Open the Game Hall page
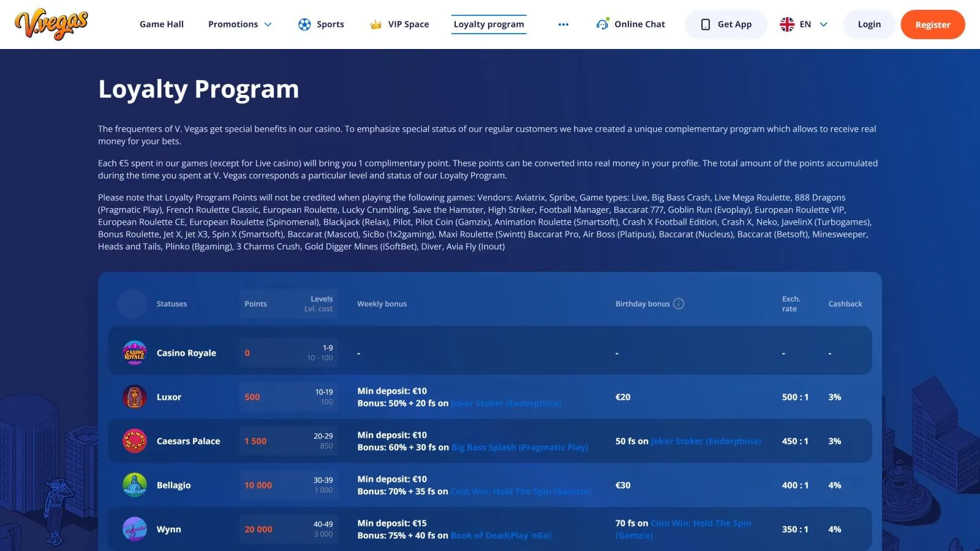Screen dimensions: 980x551 162,24
